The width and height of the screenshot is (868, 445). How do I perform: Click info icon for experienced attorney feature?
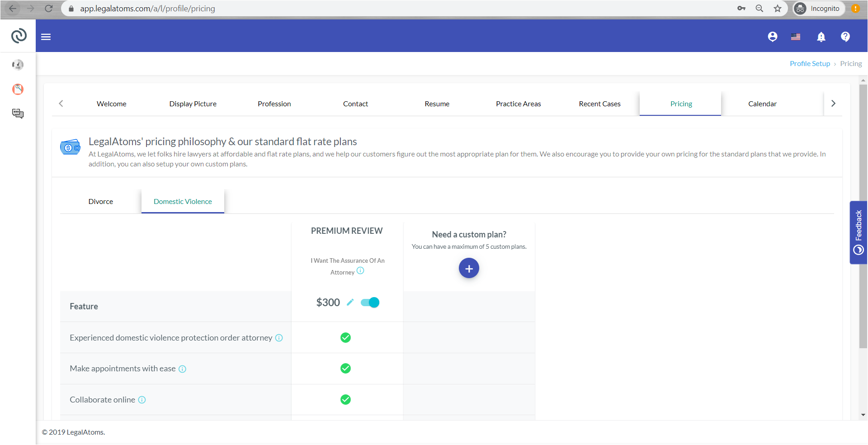[x=279, y=338]
